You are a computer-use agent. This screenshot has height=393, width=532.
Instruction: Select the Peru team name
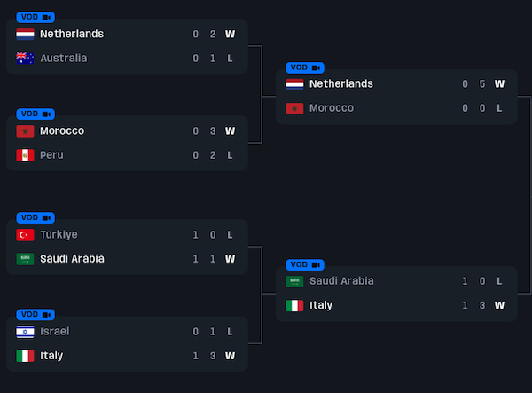click(x=51, y=155)
